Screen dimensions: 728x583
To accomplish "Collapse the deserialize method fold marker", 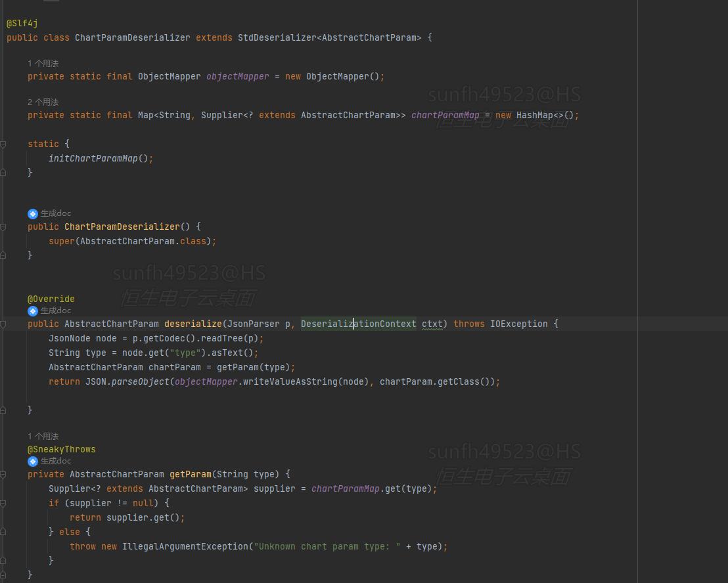I will [x=3, y=324].
